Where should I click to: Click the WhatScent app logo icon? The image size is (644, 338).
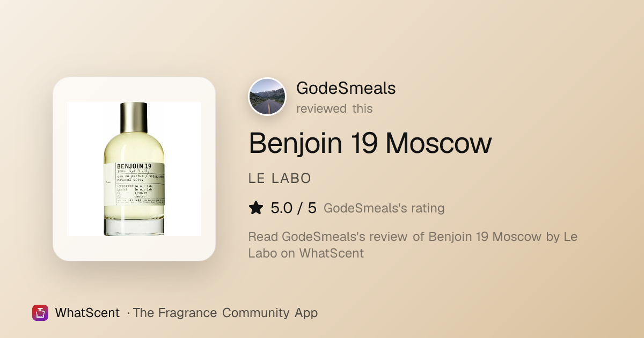[x=40, y=313]
